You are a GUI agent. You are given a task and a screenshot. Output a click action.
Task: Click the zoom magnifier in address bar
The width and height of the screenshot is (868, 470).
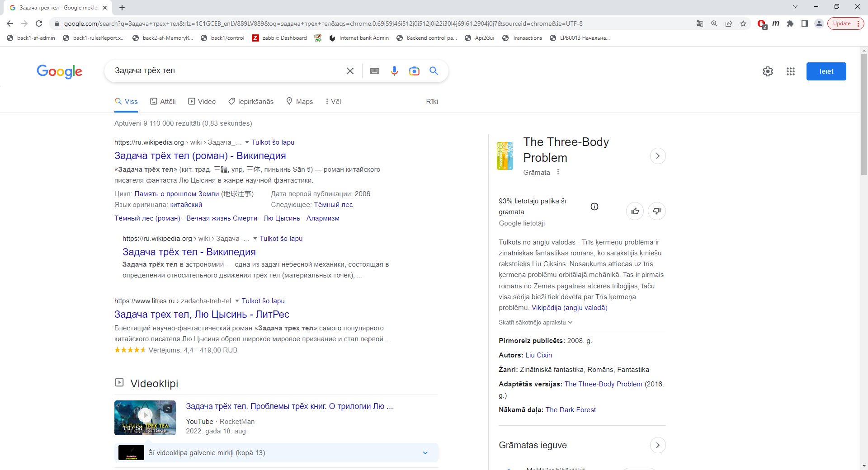[714, 23]
